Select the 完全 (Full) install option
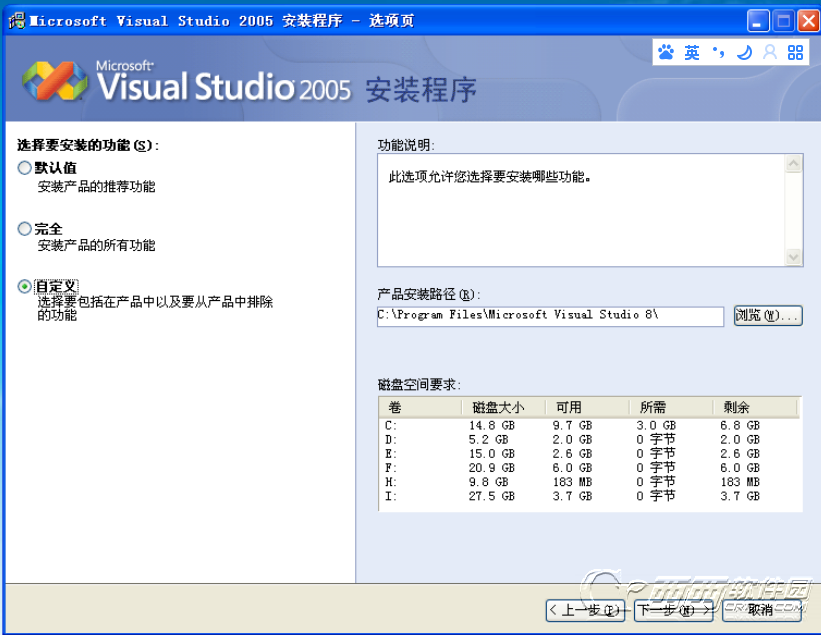The width and height of the screenshot is (821, 635). (25, 229)
